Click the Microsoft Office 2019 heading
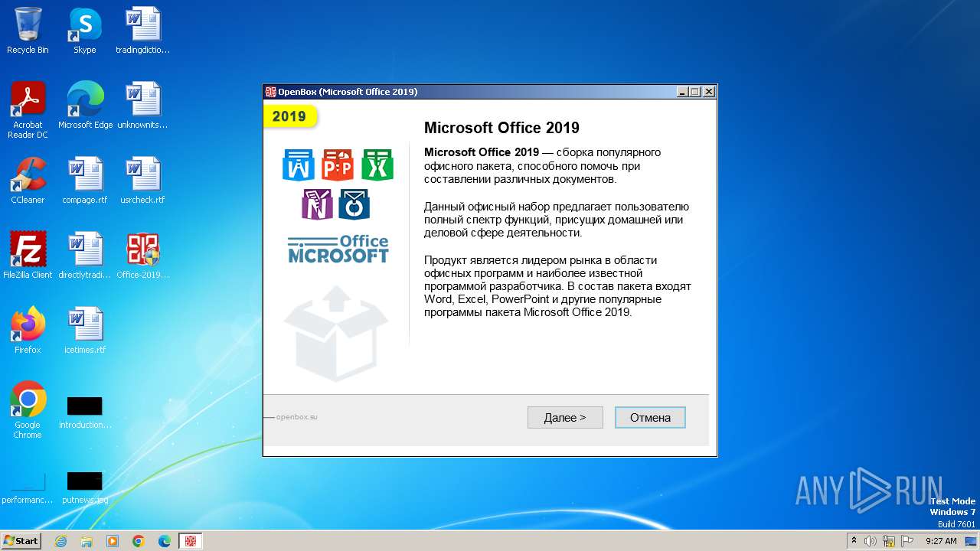Image resolution: width=980 pixels, height=551 pixels. (501, 128)
